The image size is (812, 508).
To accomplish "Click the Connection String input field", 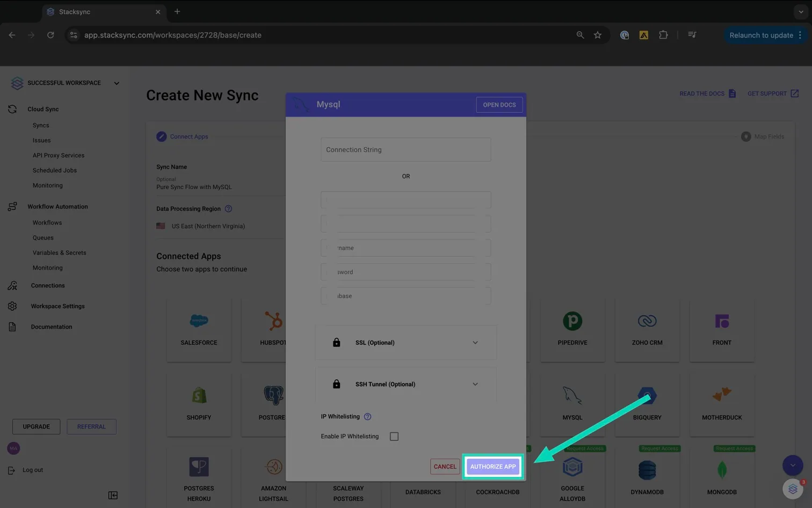I will [406, 150].
